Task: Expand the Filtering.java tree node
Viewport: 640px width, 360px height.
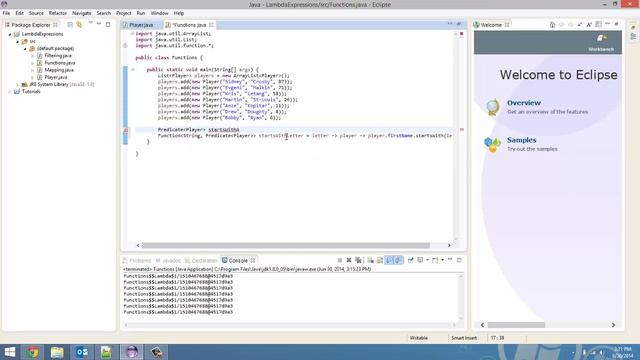Action: 32,56
